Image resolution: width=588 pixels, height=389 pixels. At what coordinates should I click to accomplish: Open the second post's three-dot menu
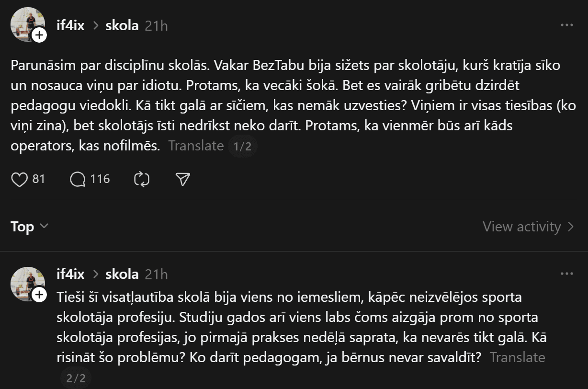(566, 274)
